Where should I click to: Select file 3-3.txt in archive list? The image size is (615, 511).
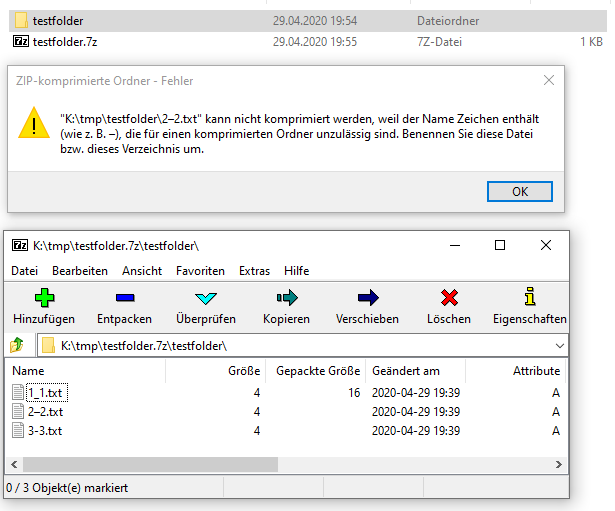click(x=45, y=431)
